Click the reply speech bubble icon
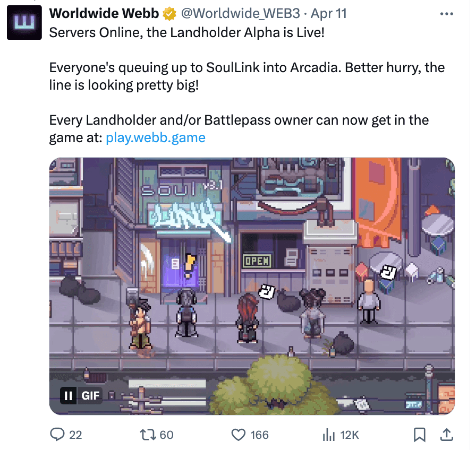This screenshot has width=476, height=450. point(57,434)
